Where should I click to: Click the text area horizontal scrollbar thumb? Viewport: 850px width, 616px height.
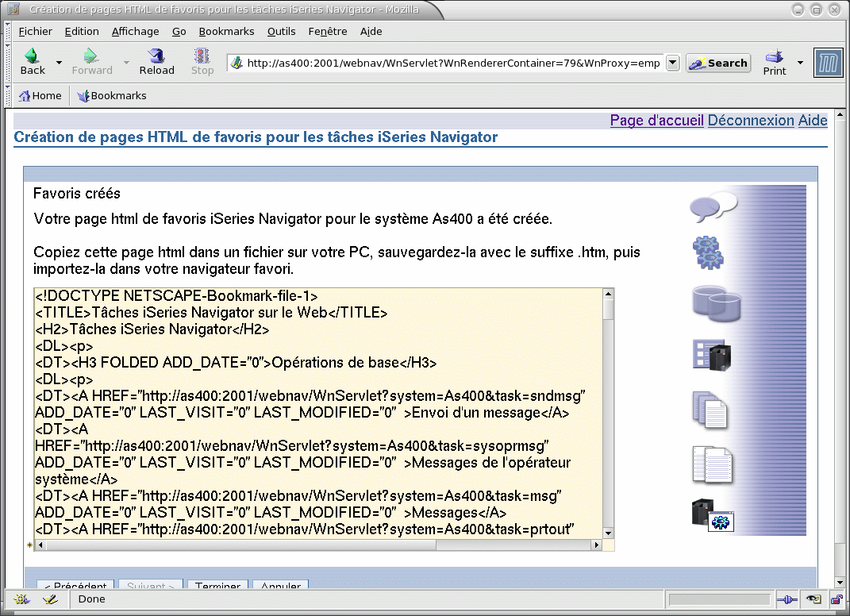click(x=240, y=545)
